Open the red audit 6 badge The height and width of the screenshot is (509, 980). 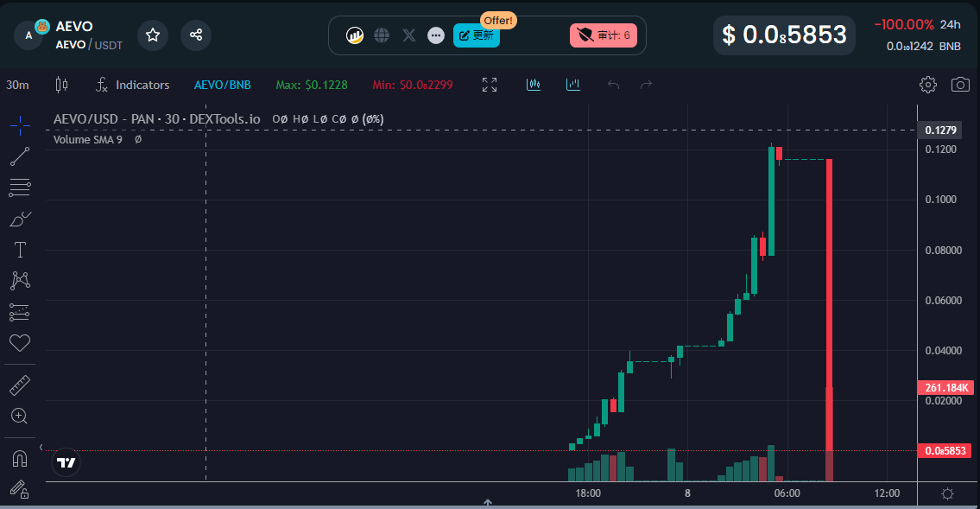point(604,35)
